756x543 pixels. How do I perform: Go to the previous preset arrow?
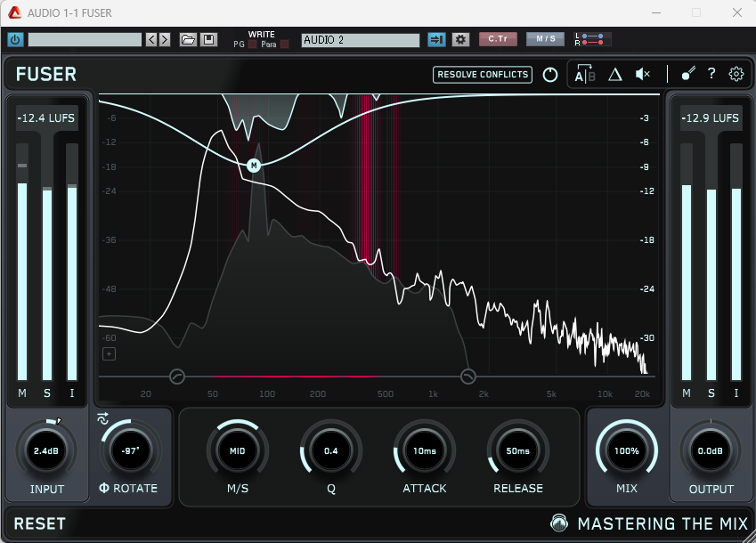coord(151,39)
